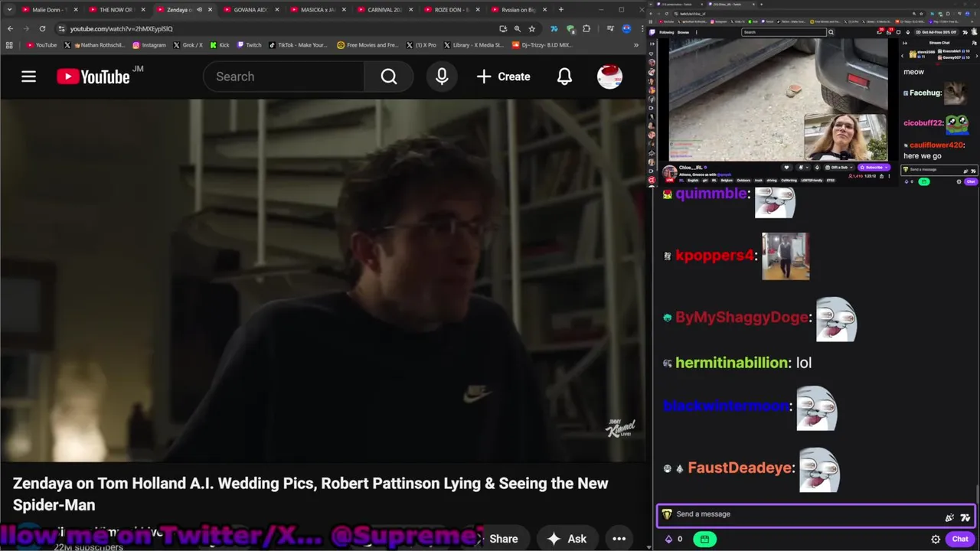
Task: Open the tab search chevron in Chrome
Action: [9, 10]
